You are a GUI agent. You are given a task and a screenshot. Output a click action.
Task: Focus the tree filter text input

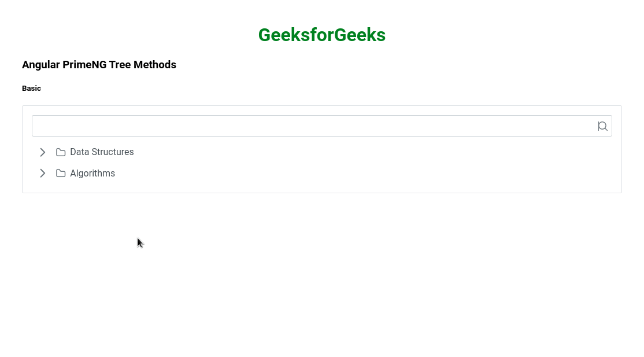pos(322,126)
